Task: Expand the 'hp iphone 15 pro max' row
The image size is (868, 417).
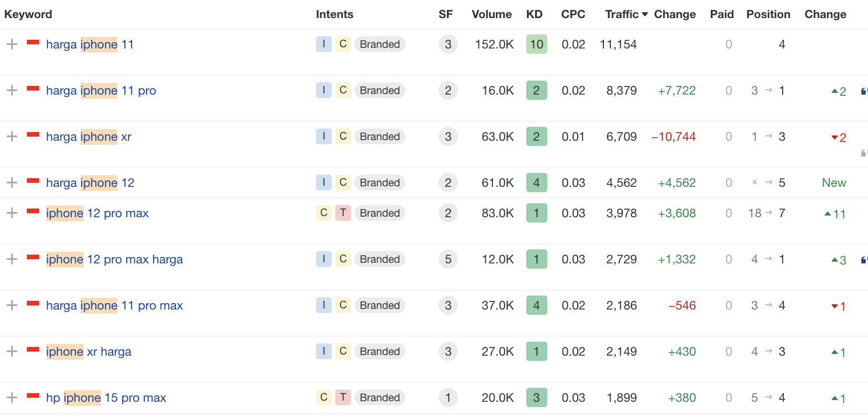Action: click(12, 398)
